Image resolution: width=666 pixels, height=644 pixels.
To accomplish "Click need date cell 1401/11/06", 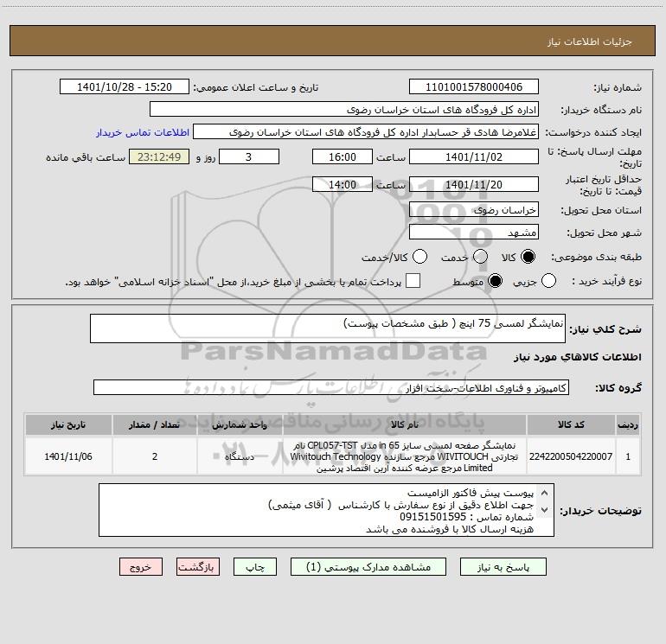I will 68,456.
